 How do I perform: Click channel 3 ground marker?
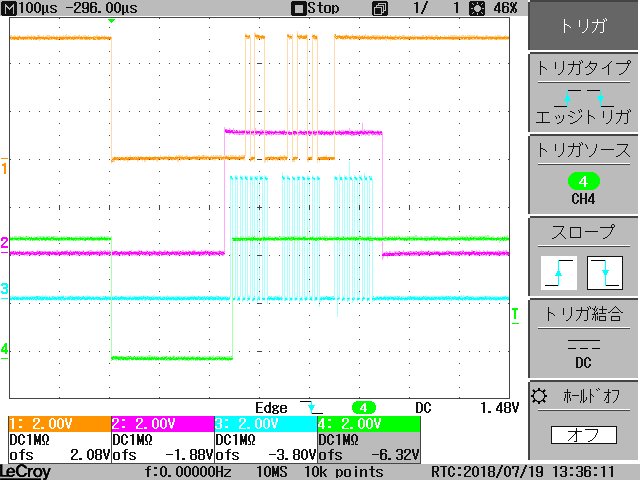[4, 290]
